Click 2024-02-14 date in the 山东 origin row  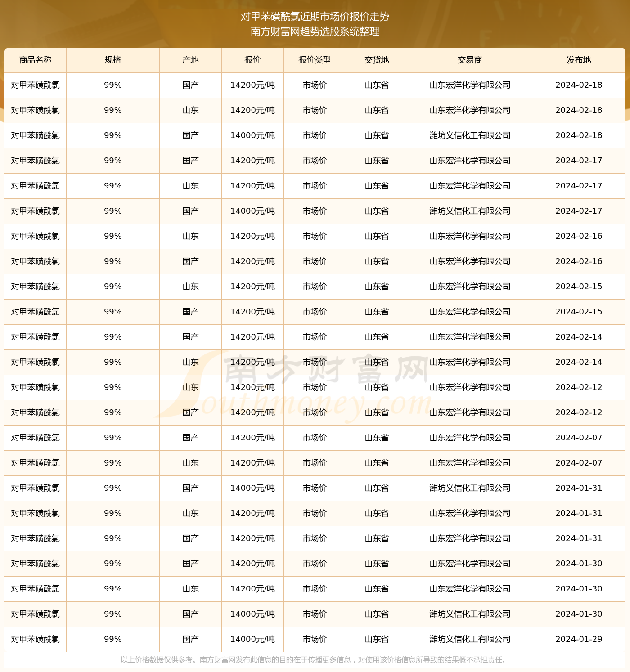579,362
